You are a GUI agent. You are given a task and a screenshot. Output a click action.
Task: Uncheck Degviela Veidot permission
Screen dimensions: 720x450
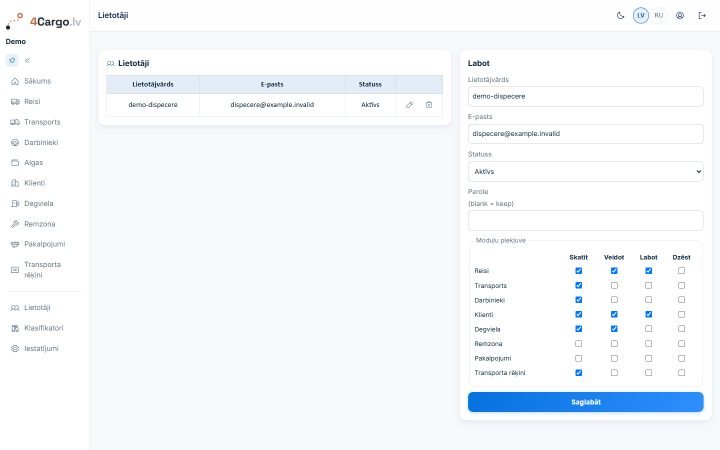click(x=614, y=329)
